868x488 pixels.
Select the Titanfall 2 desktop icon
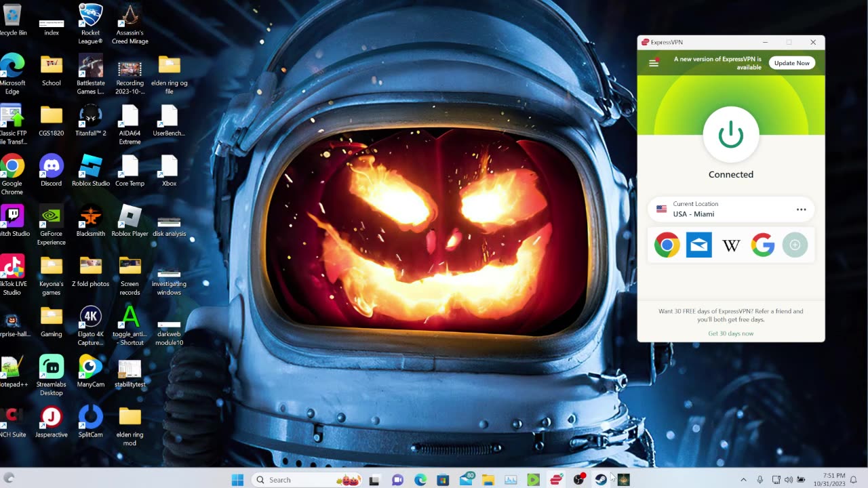pyautogui.click(x=90, y=120)
